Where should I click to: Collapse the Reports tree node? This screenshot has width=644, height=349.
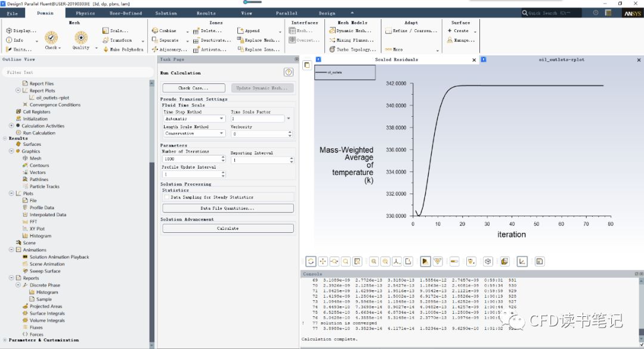pyautogui.click(x=11, y=278)
